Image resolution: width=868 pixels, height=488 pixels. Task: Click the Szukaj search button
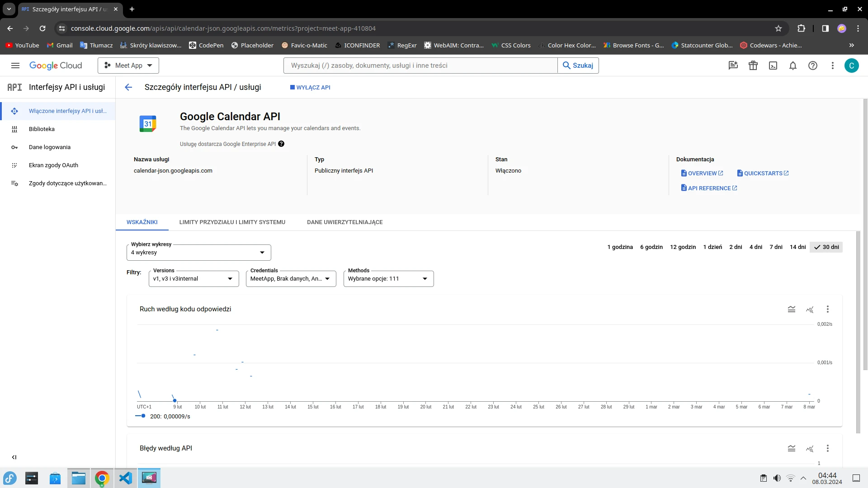578,66
